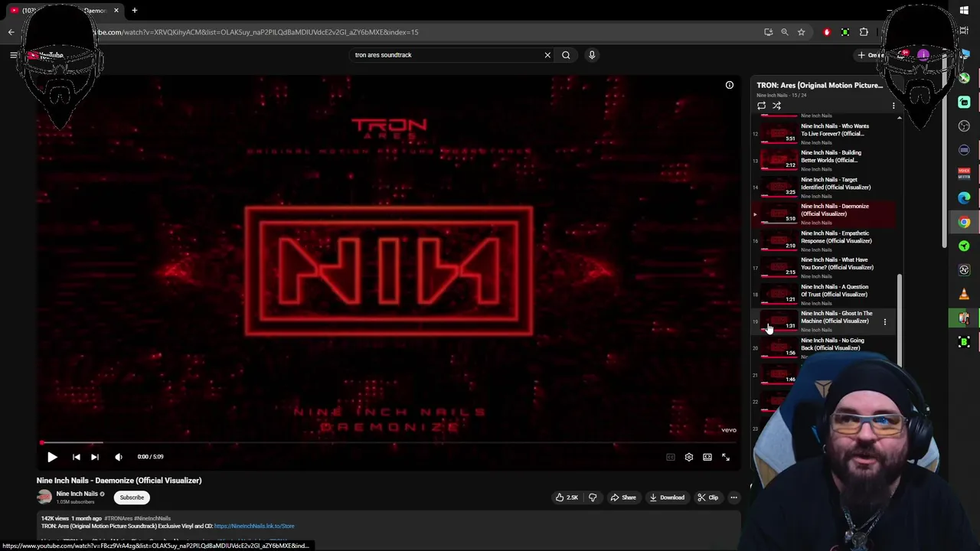Run search with the magnifier button

[x=566, y=55]
